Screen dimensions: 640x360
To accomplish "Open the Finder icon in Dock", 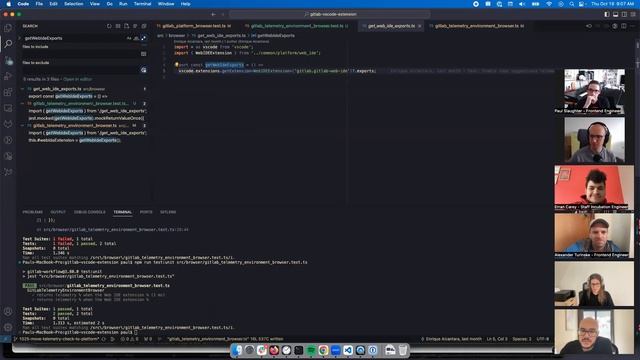I will pos(237,350).
